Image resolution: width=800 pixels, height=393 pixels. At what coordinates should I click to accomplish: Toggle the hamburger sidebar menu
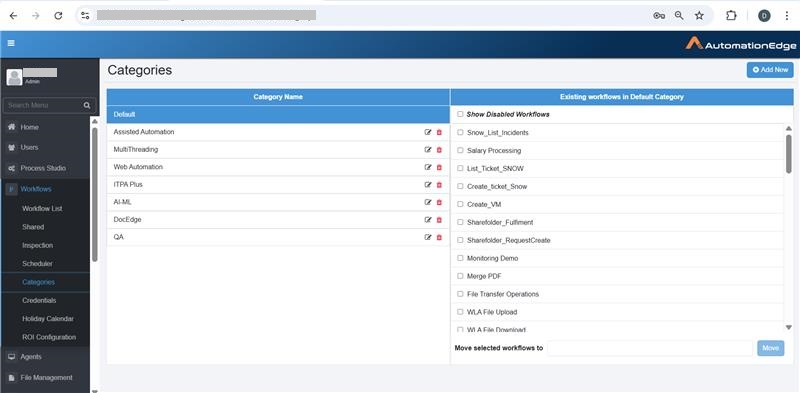point(11,43)
